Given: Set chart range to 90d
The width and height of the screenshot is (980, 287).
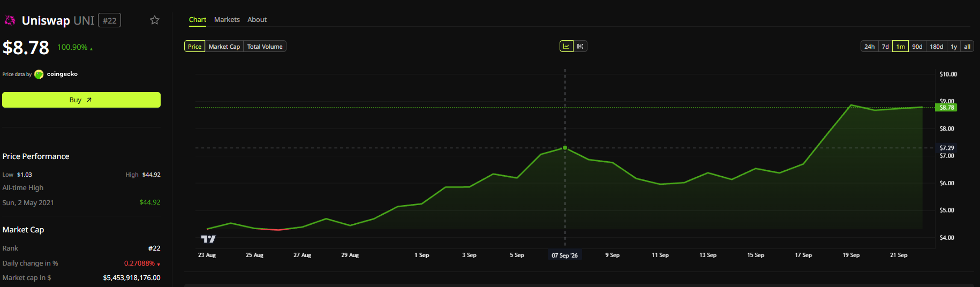Looking at the screenshot, I should pos(917,47).
